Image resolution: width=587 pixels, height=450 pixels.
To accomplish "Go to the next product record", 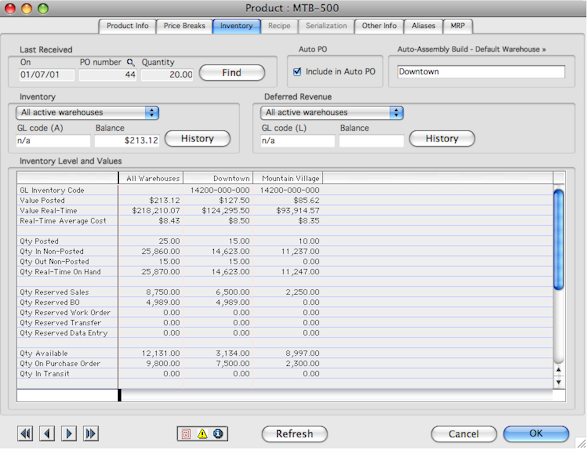I will click(69, 434).
